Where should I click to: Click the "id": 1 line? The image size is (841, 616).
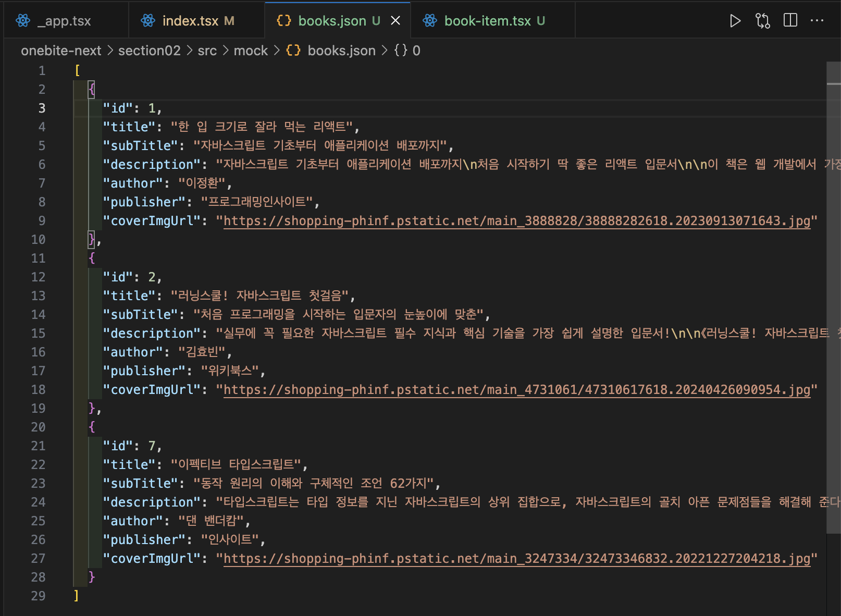click(x=132, y=108)
